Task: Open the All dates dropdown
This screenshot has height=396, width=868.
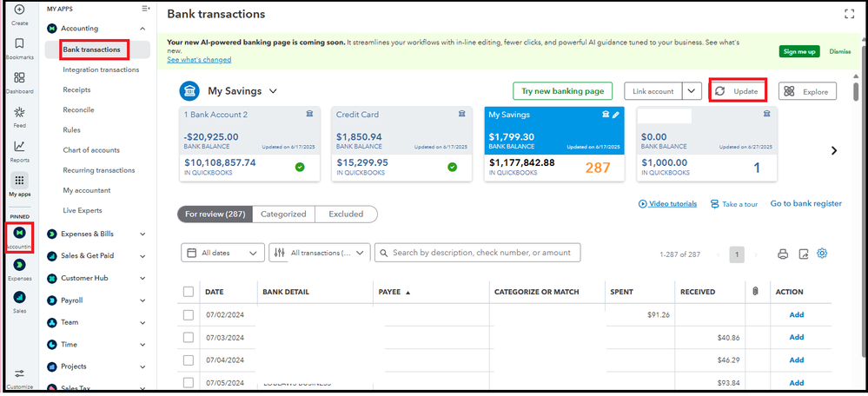Action: pos(222,253)
